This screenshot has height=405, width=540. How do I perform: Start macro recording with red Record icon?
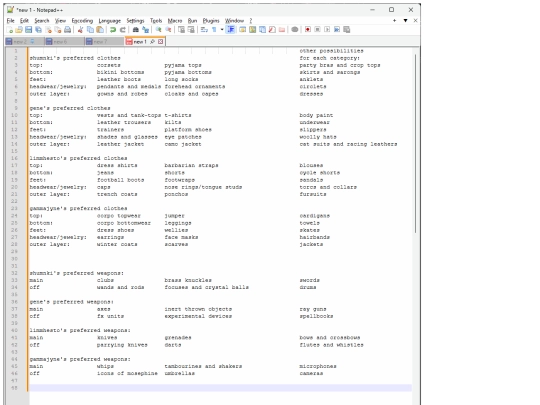[x=308, y=30]
